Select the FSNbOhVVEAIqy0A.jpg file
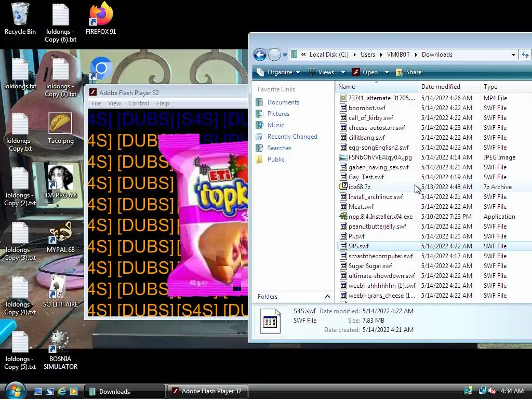 pyautogui.click(x=376, y=157)
